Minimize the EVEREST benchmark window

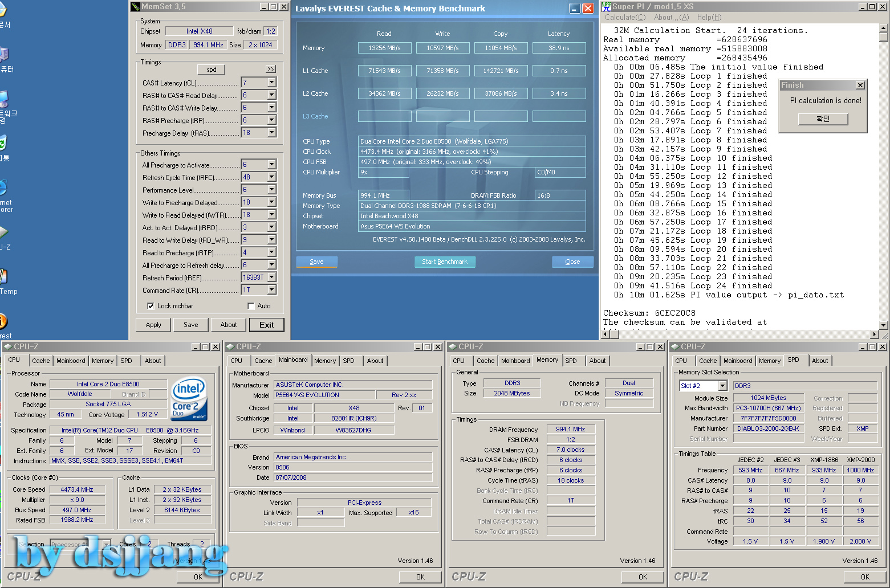[575, 8]
